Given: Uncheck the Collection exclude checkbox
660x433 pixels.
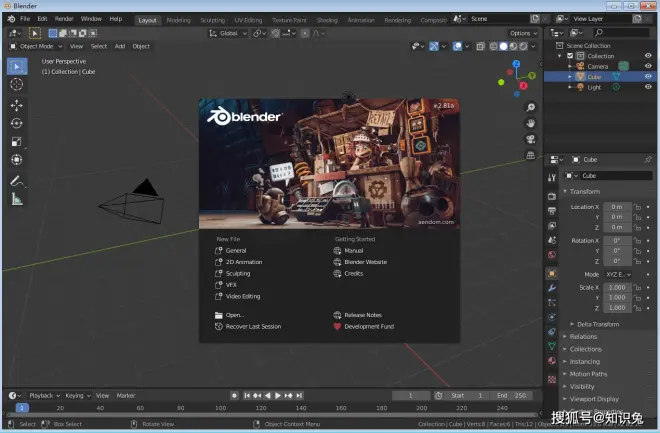Looking at the screenshot, I should pos(570,56).
